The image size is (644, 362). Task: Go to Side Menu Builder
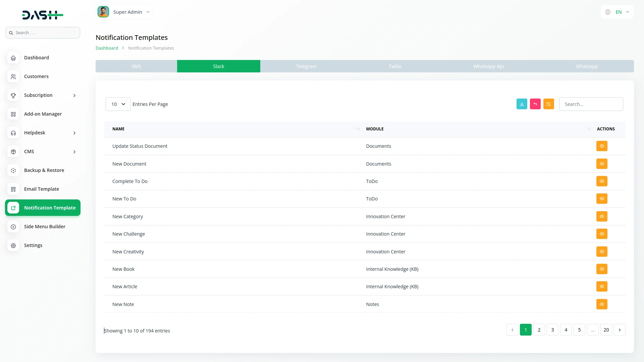(x=44, y=227)
